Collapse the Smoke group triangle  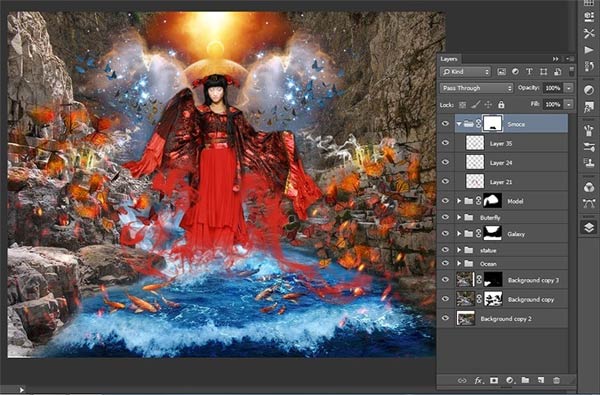(x=459, y=124)
